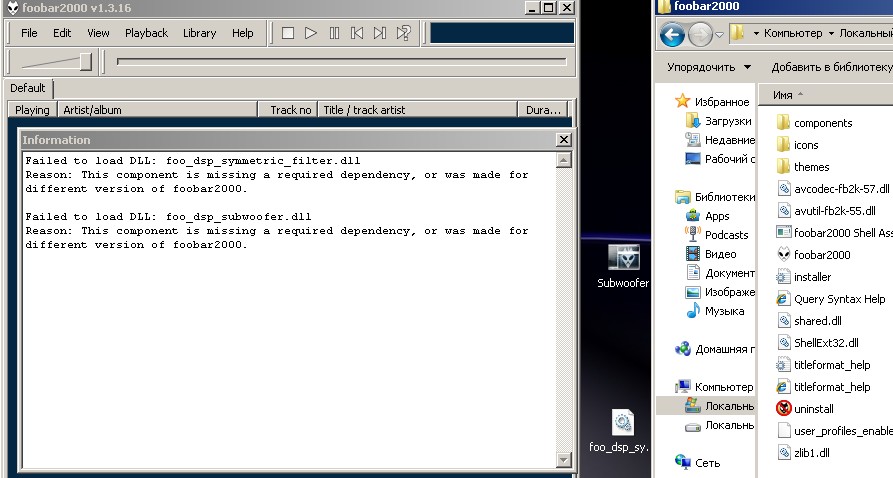This screenshot has width=893, height=478.
Task: Open the Упорядочить dropdown menu
Action: click(x=709, y=67)
